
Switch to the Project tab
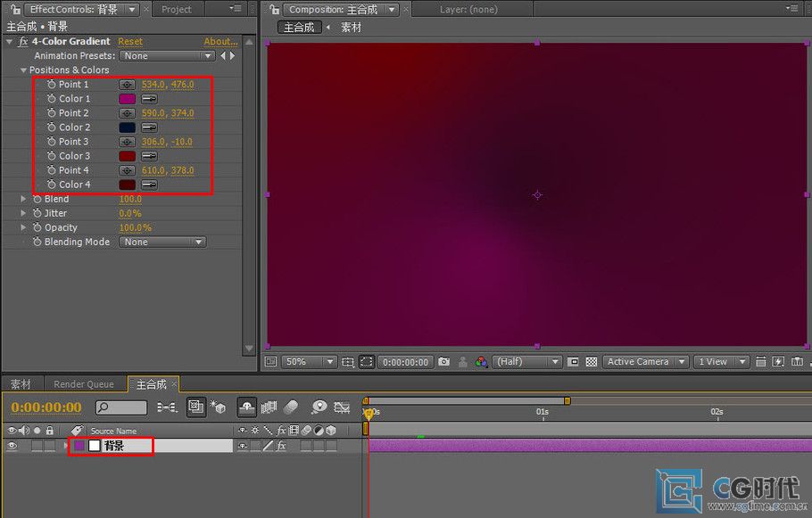[176, 9]
